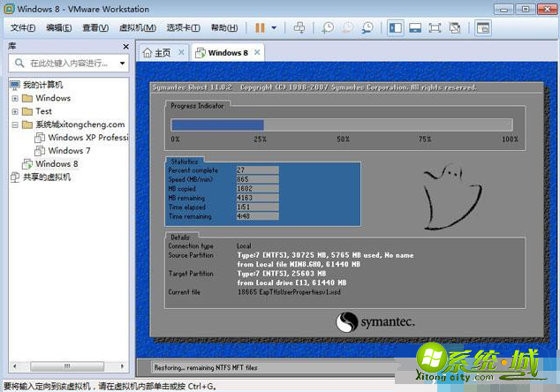
Task: Click the Current file name text
Action: click(289, 292)
